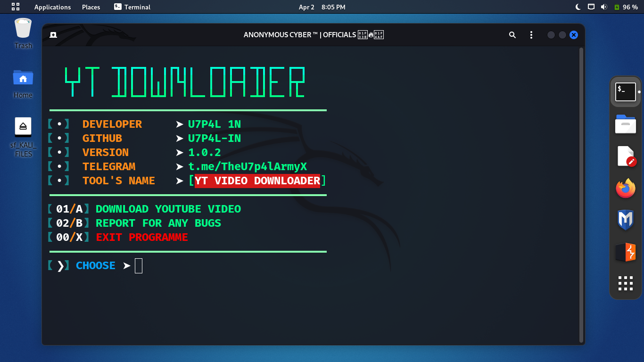Click the highlighted YT VIDEO DOWNLOADER text
This screenshot has height=362, width=644.
(x=257, y=181)
